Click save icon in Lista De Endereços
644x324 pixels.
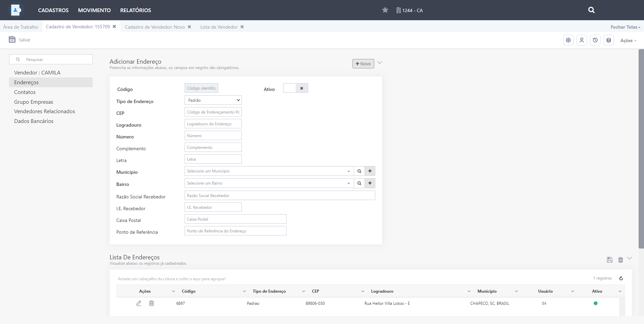tap(610, 260)
